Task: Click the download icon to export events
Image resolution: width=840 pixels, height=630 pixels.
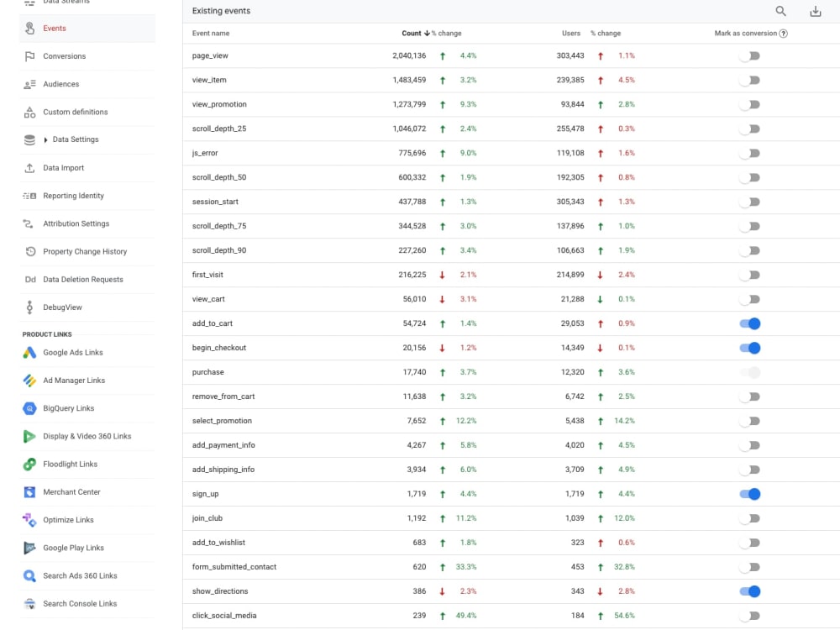Action: click(x=814, y=11)
